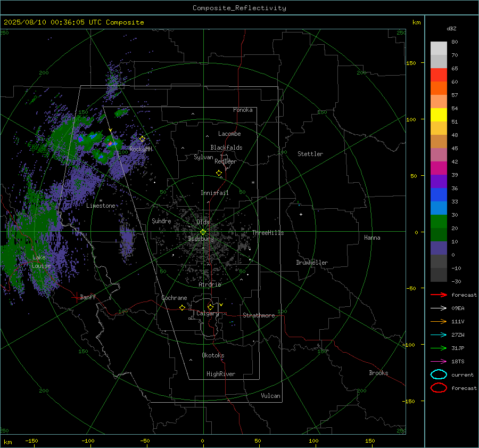Click the purple 36-39 dBZ swatch
This screenshot has height=448, width=479.
(x=439, y=181)
